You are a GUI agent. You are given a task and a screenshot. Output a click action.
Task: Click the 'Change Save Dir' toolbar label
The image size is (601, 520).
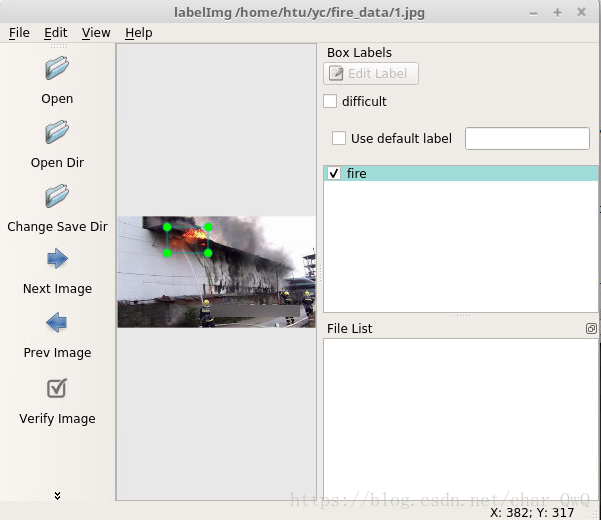tap(57, 226)
